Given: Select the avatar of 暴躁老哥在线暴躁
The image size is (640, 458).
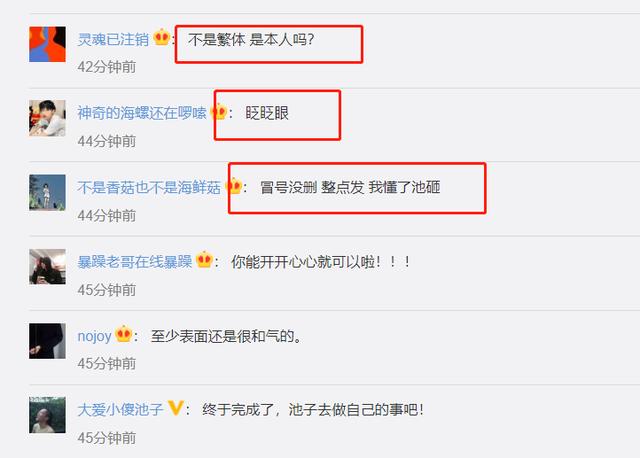Looking at the screenshot, I should click(x=47, y=267).
